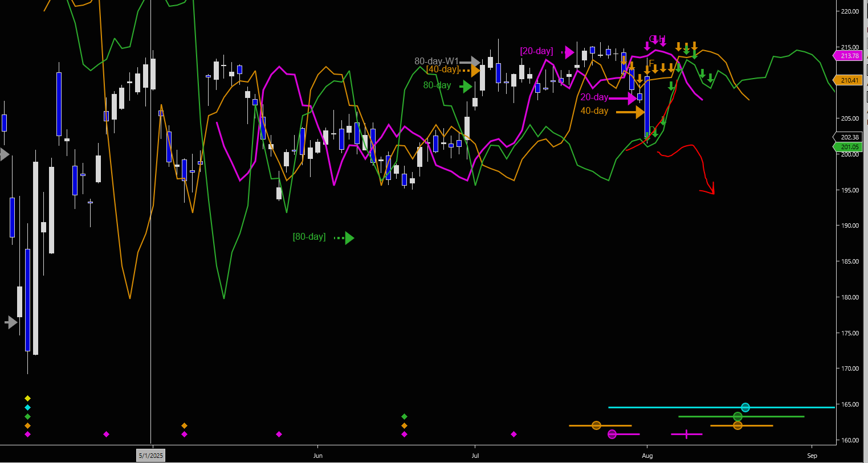Click the magenta arrow beside the unbracketed 20-day label
The image size is (868, 463).
click(x=623, y=98)
